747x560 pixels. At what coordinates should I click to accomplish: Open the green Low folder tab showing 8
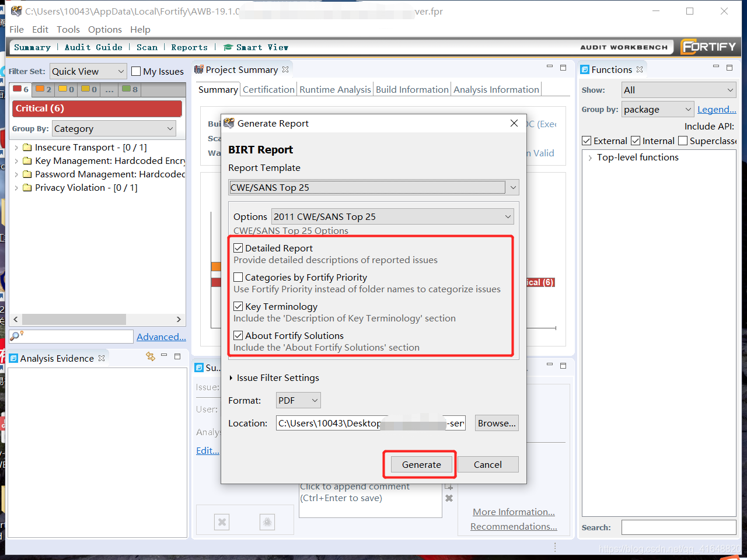click(130, 89)
